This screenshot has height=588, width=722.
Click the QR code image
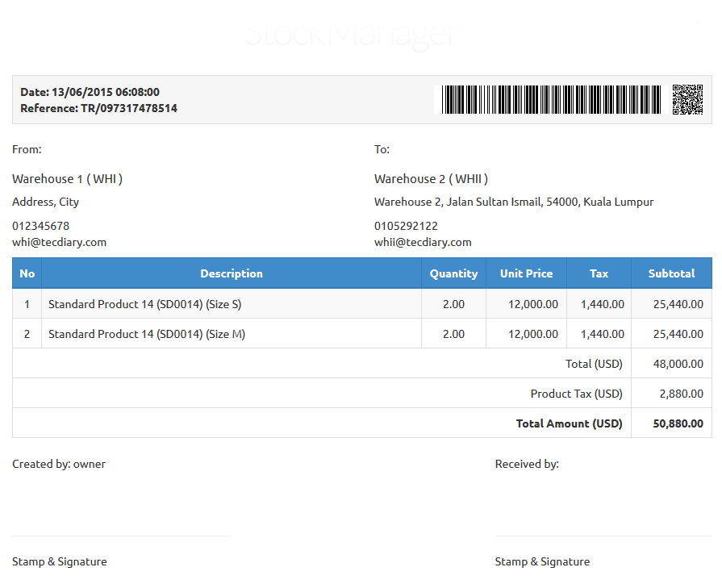pyautogui.click(x=688, y=99)
